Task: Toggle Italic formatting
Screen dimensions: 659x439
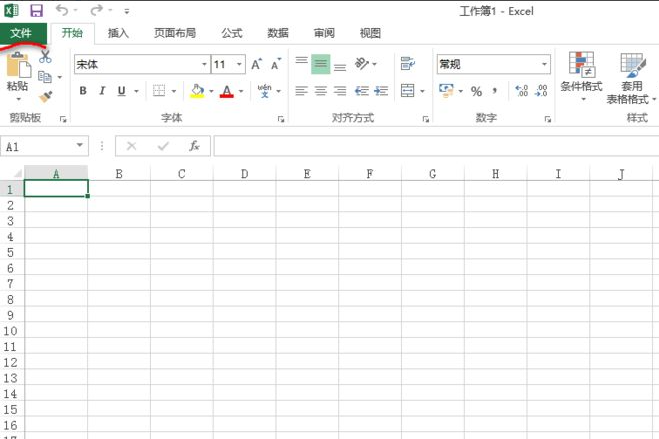Action: [102, 91]
